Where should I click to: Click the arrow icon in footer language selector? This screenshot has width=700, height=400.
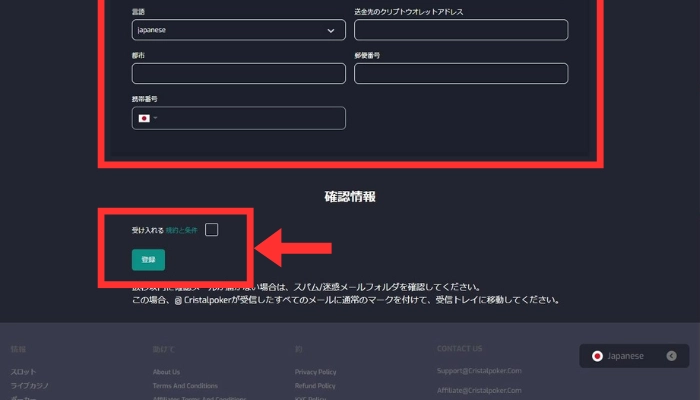click(x=671, y=356)
